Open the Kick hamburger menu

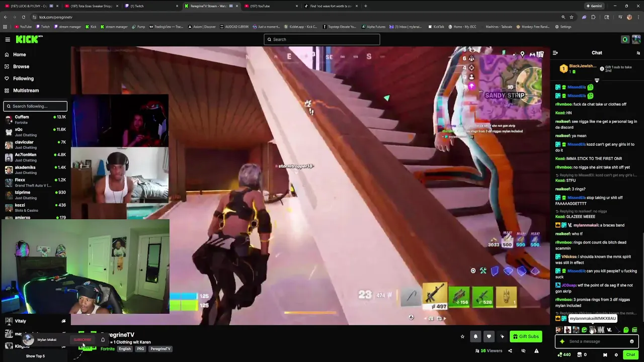tap(8, 39)
